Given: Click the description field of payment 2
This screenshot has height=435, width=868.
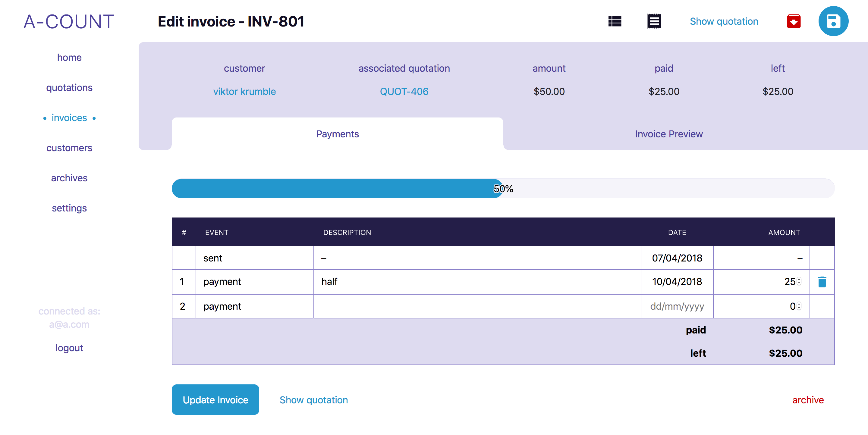Looking at the screenshot, I should click(x=477, y=306).
